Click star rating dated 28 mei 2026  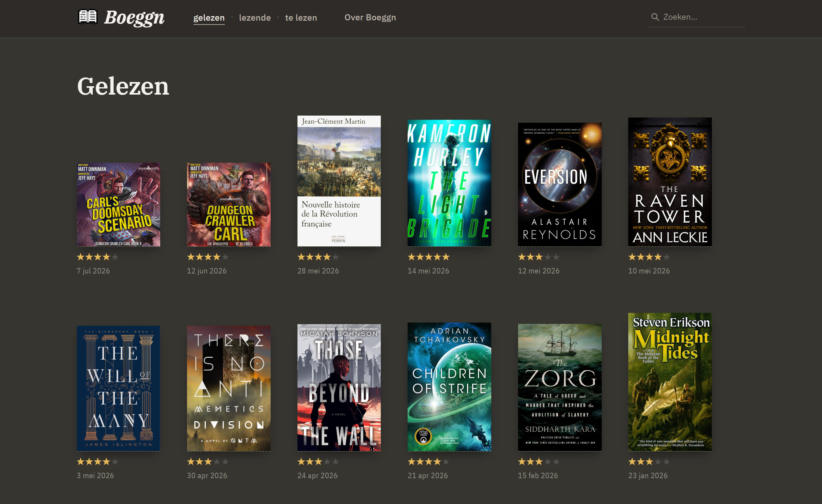pos(318,257)
